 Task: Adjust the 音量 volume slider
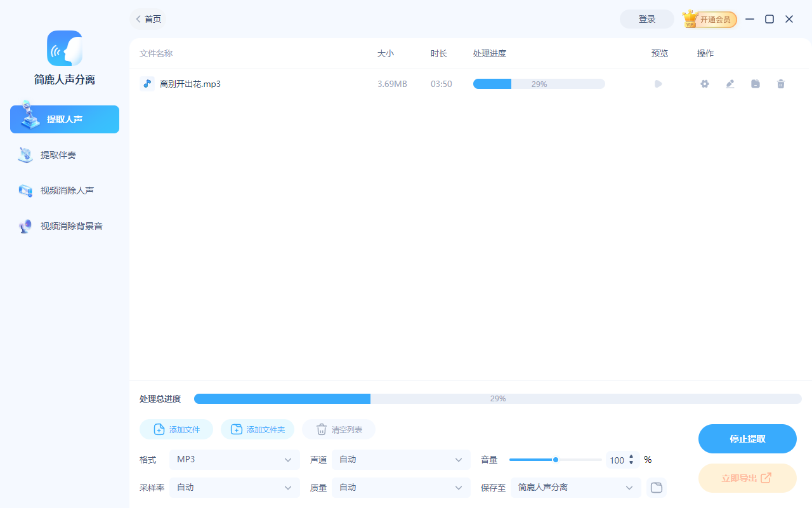pos(555,459)
